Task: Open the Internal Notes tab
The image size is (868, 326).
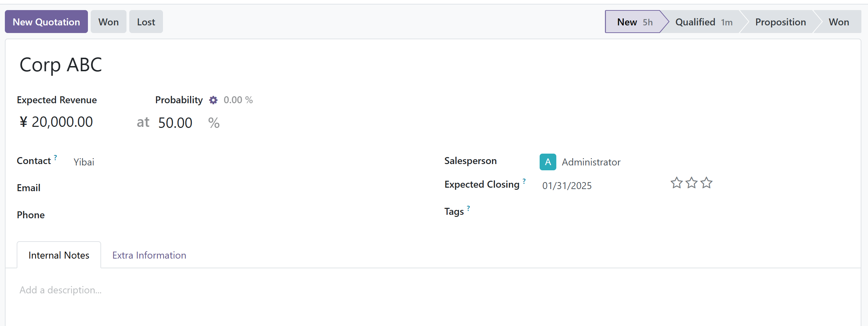Action: click(x=59, y=255)
